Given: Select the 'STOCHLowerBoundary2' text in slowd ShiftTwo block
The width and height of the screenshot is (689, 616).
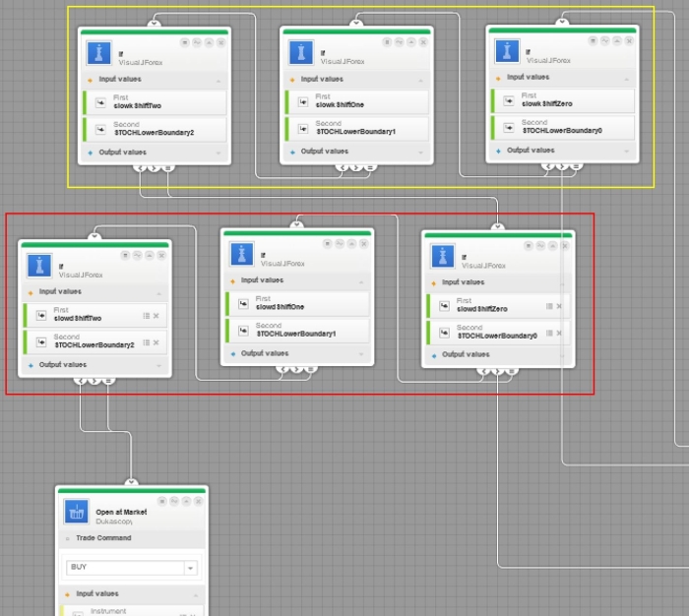Looking at the screenshot, I should pyautogui.click(x=94, y=345).
